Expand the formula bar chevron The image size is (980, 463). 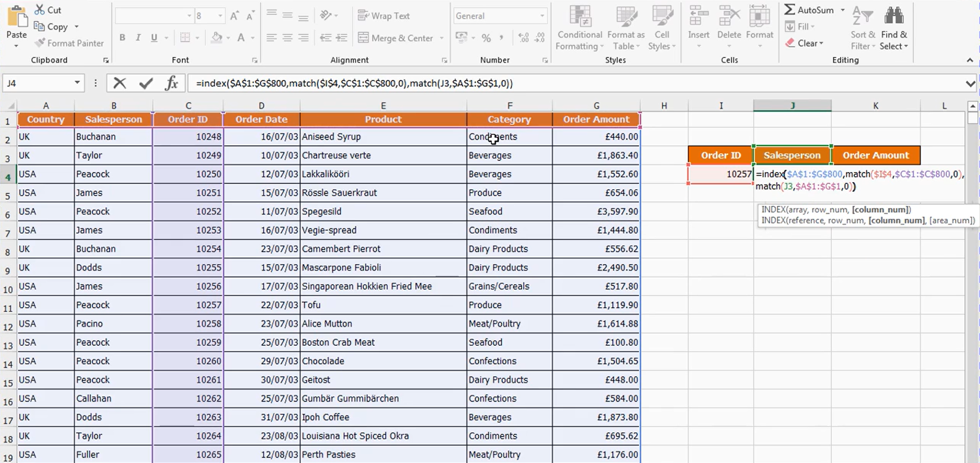click(x=970, y=83)
